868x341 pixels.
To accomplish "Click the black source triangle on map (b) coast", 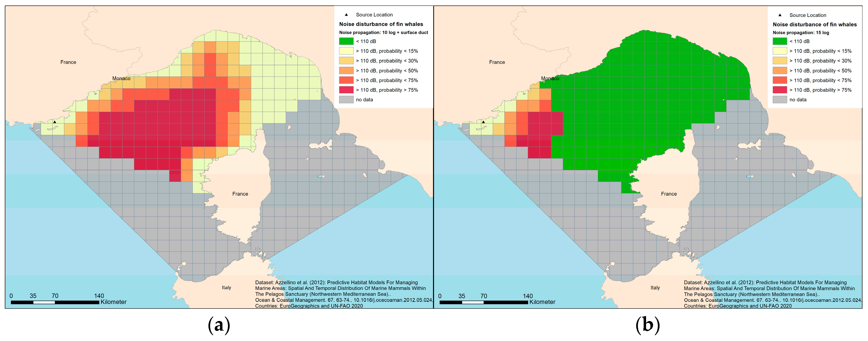I will coord(483,122).
